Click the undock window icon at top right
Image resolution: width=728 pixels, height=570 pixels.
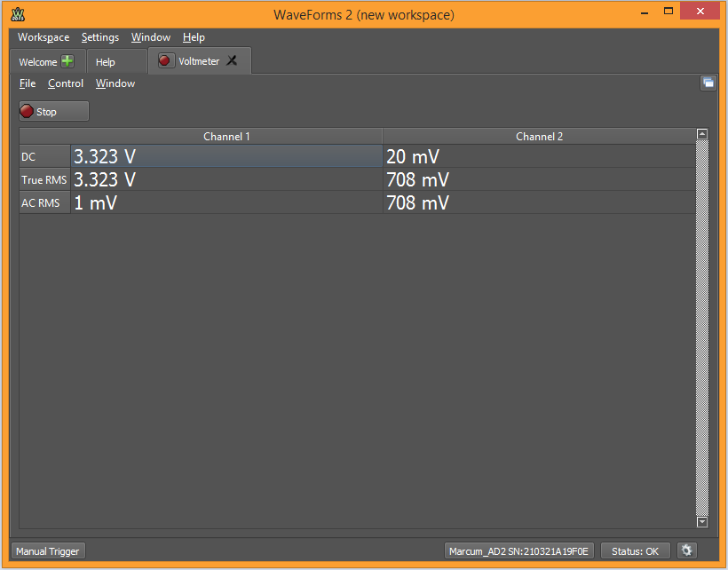coord(708,83)
